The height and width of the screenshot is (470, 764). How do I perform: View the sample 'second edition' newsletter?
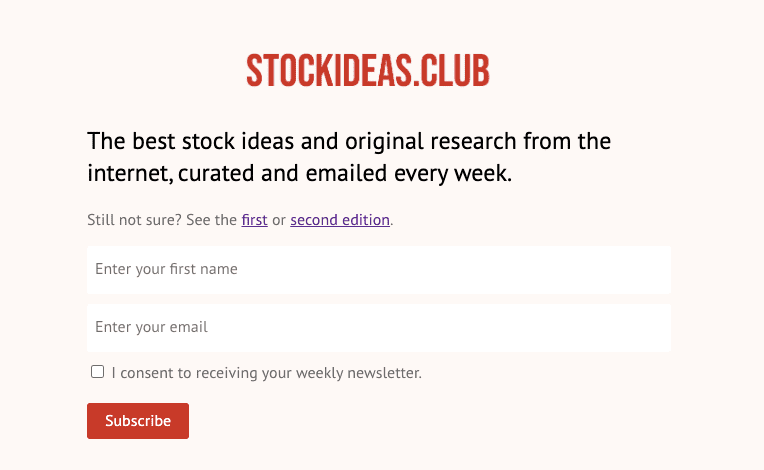click(340, 220)
